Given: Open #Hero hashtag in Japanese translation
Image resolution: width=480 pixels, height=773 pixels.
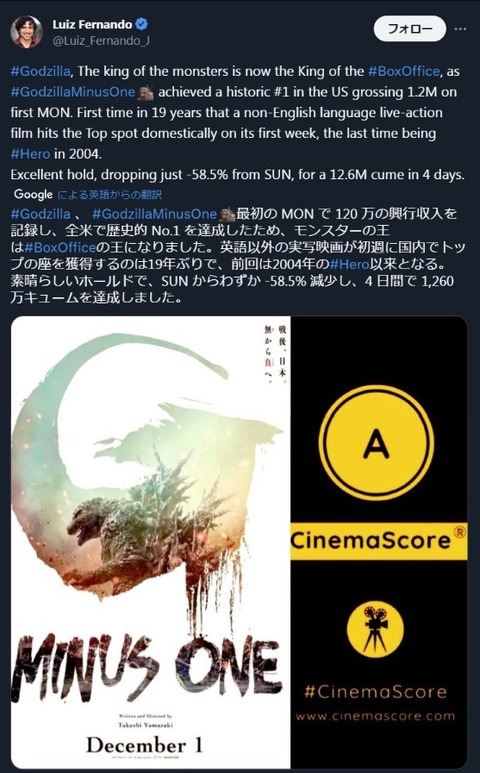Looking at the screenshot, I should coord(349,264).
